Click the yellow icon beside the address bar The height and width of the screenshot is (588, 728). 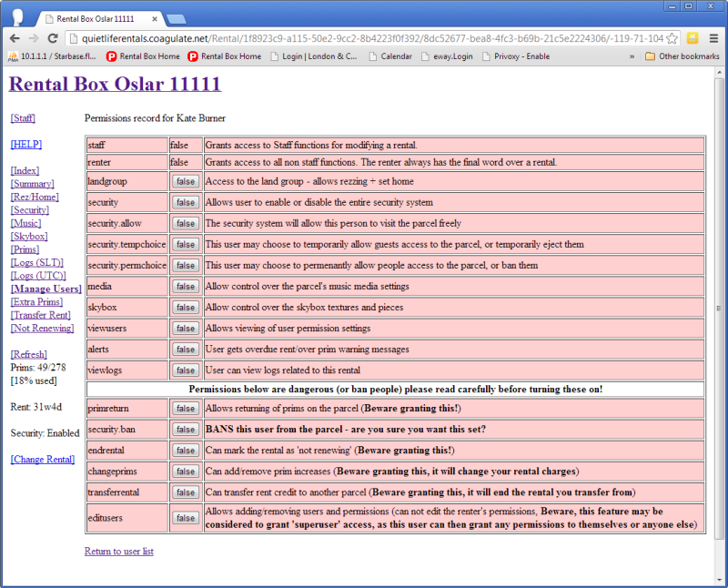(692, 39)
